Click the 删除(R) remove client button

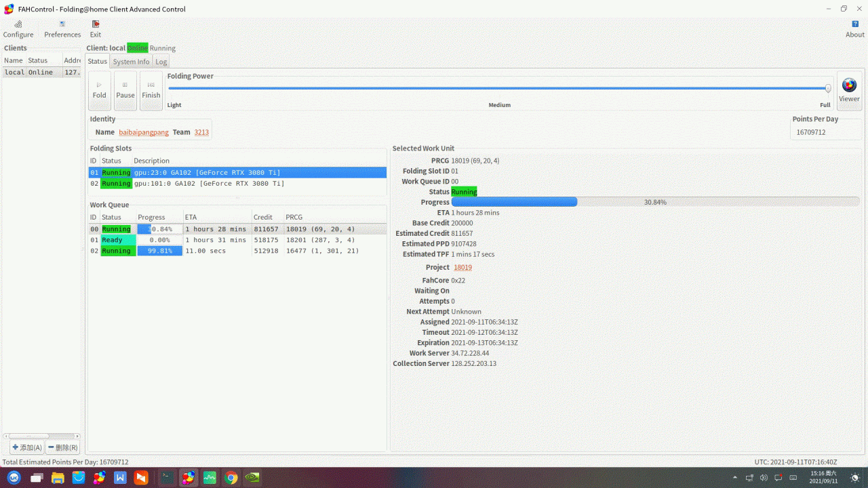click(62, 447)
